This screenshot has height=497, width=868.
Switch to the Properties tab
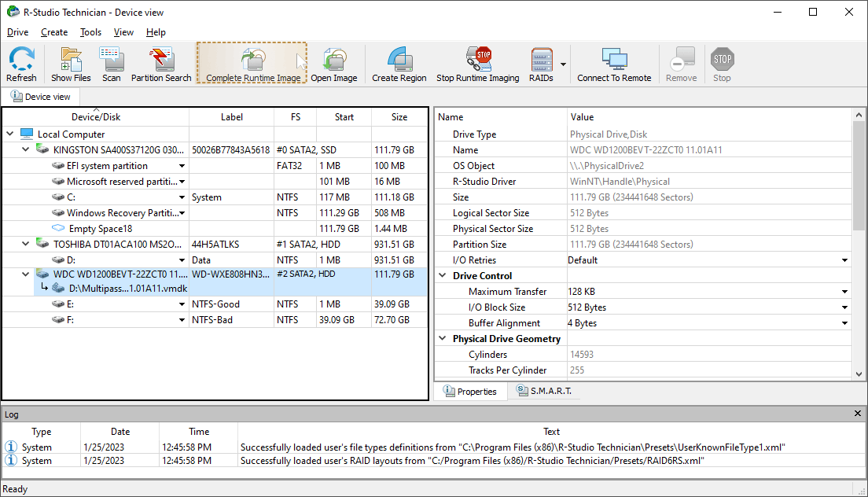coord(470,392)
